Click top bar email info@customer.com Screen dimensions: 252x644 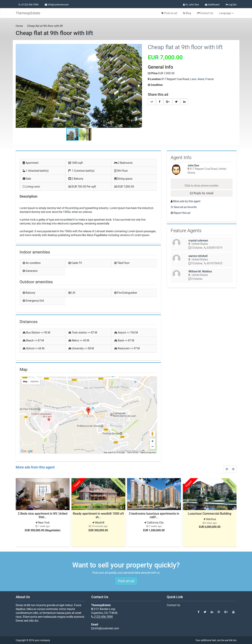coord(57,4)
